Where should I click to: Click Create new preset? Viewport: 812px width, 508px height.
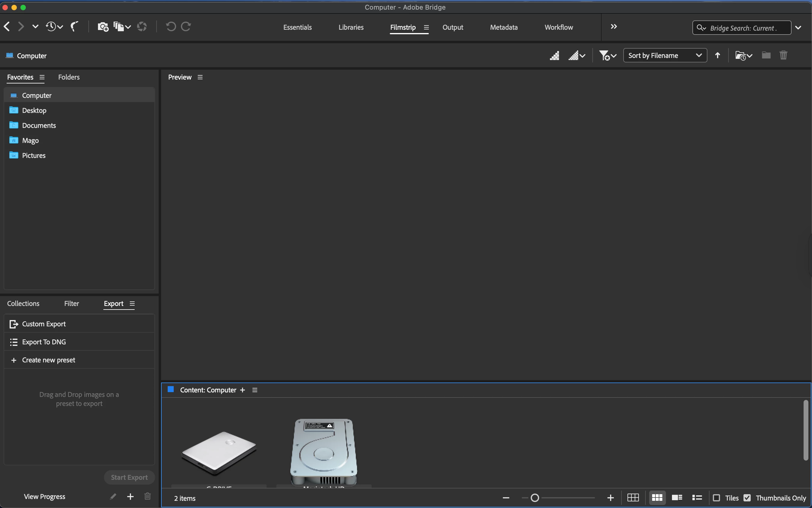pyautogui.click(x=48, y=360)
